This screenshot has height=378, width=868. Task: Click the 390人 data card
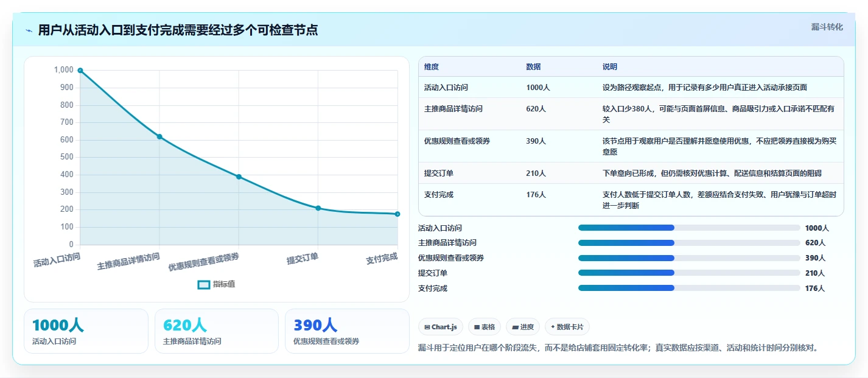click(347, 331)
